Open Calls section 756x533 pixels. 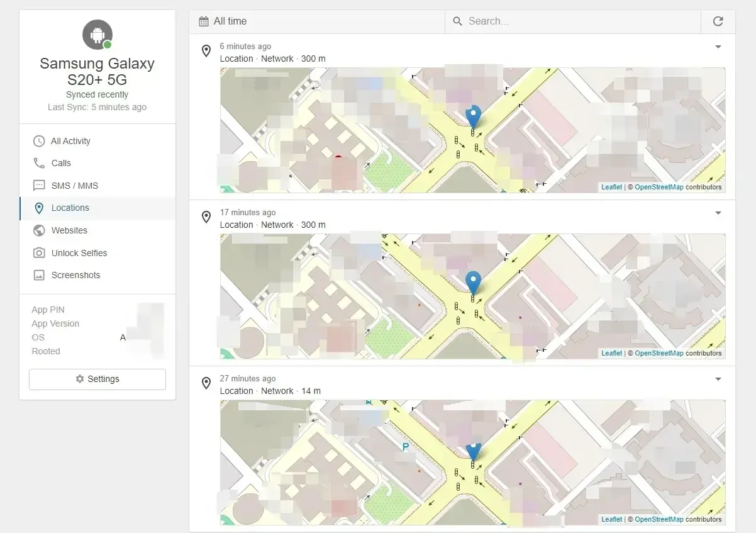97,163
